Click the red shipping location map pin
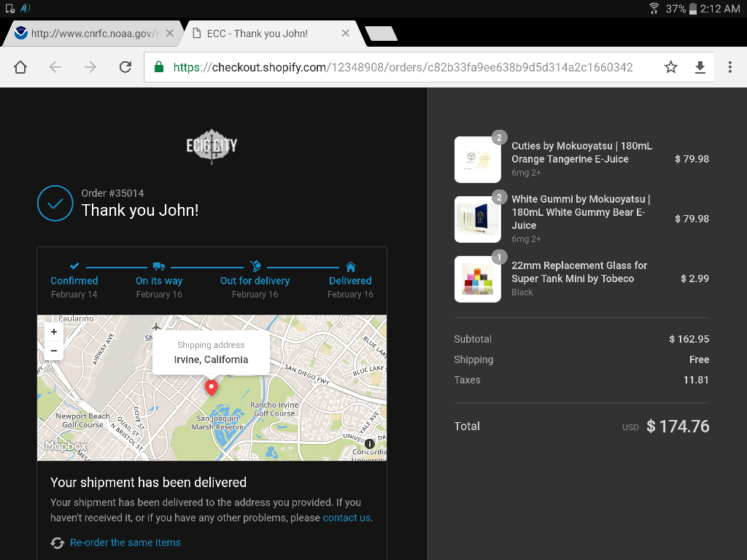This screenshot has width=747, height=560. (211, 387)
